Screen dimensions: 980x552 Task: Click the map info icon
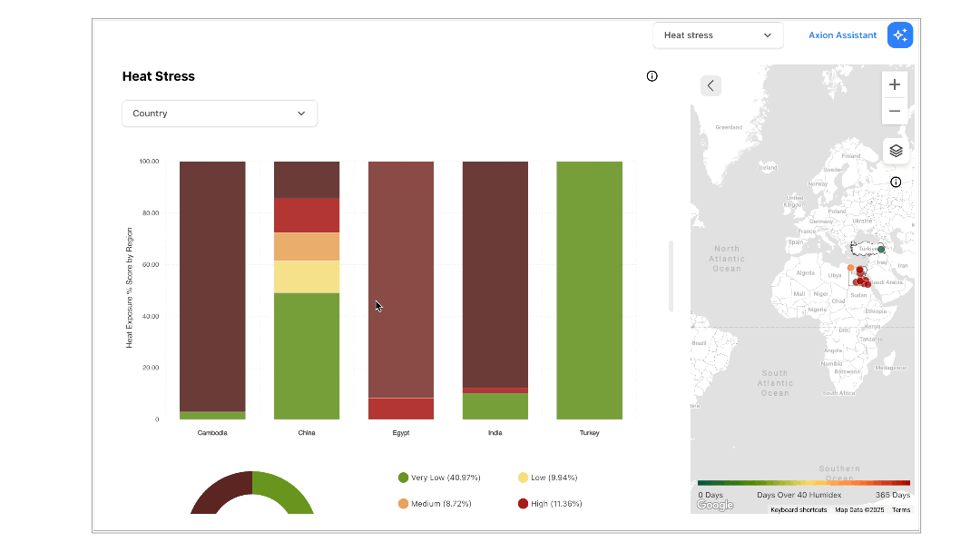[x=896, y=182]
